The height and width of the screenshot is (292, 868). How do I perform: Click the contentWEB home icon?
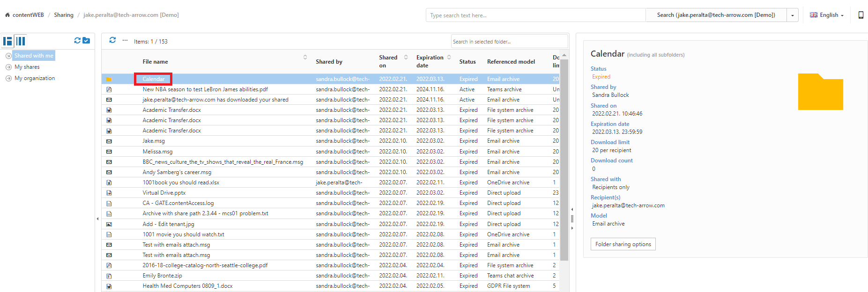point(7,15)
